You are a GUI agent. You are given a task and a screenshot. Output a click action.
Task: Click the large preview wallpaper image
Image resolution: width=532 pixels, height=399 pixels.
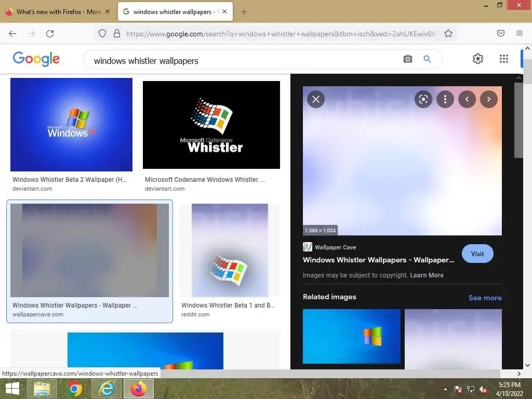(x=402, y=161)
